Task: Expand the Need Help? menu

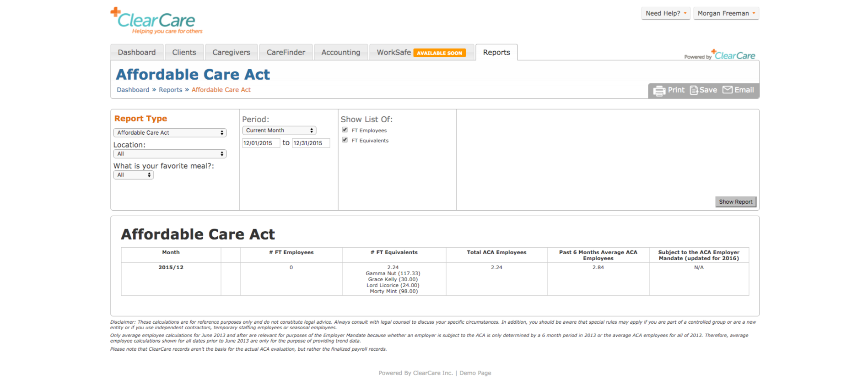Action: (666, 13)
